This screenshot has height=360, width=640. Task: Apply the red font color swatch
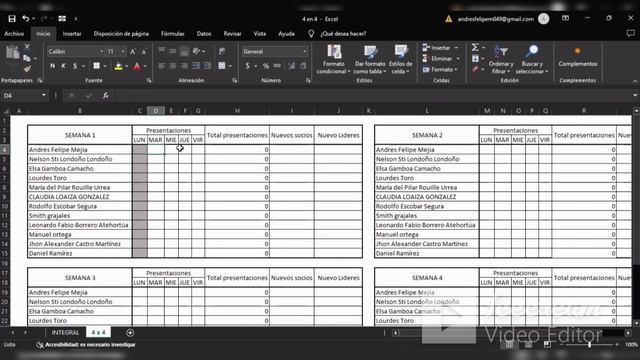[137, 66]
